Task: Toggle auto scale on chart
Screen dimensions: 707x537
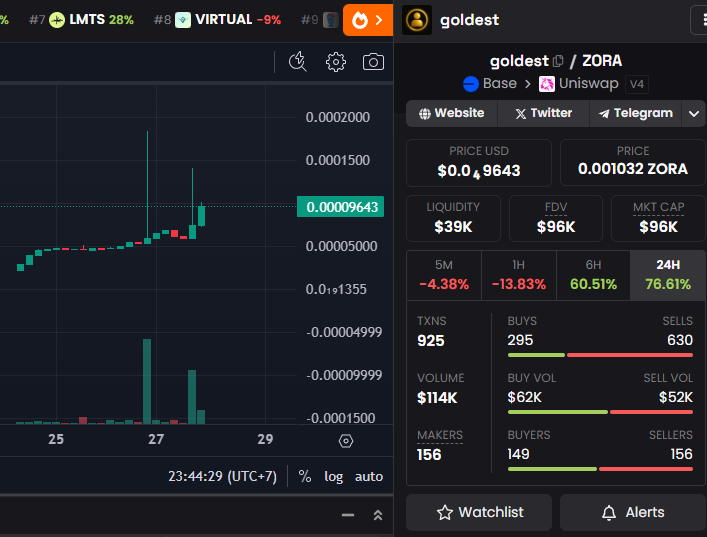Action: coord(369,477)
